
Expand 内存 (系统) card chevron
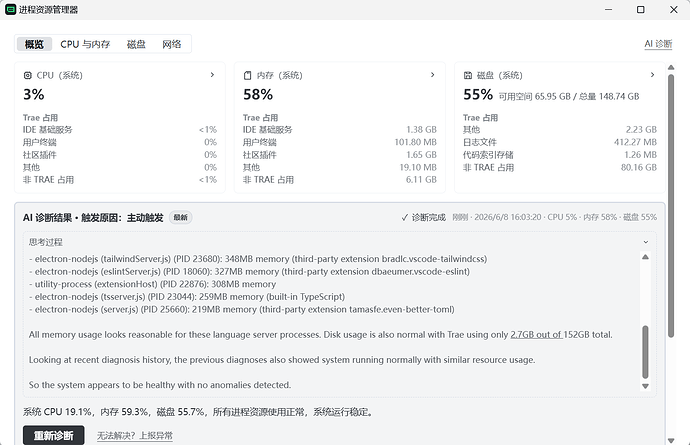tap(433, 75)
